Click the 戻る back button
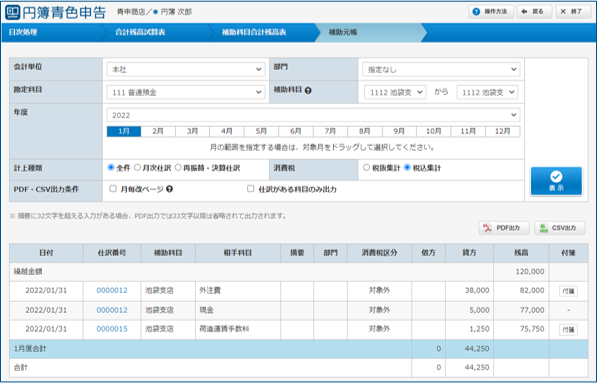Image resolution: width=597 pixels, height=383 pixels. (533, 12)
